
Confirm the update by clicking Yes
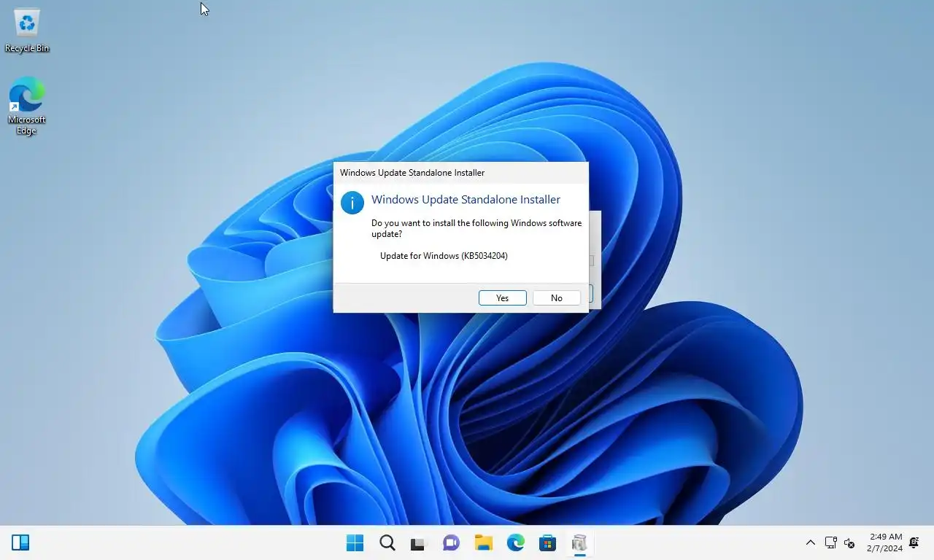(x=503, y=297)
